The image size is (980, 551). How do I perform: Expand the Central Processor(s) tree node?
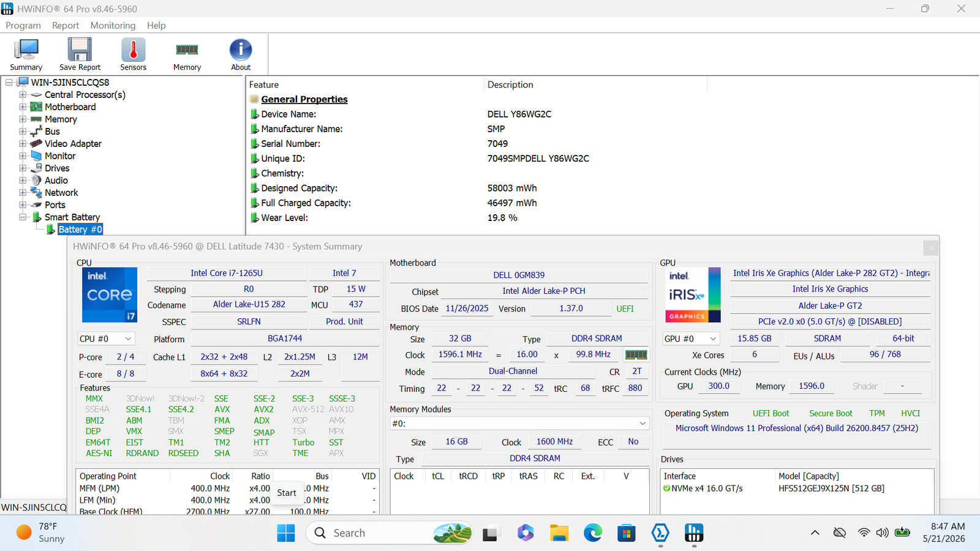point(23,95)
